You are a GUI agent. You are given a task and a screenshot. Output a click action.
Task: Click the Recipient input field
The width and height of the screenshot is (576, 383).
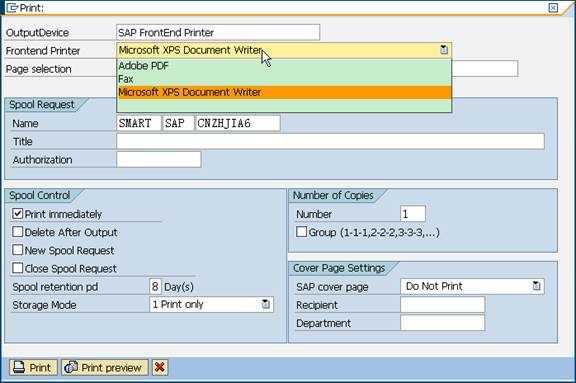[x=443, y=305]
